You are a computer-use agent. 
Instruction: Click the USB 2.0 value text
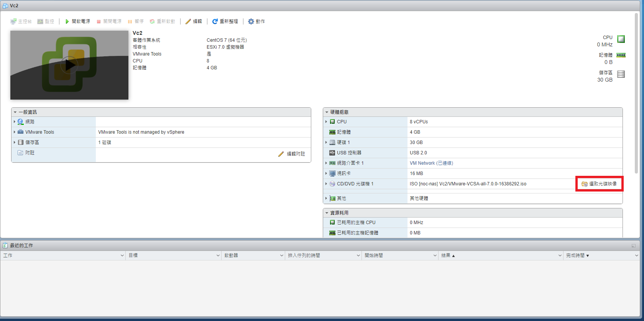pyautogui.click(x=418, y=153)
